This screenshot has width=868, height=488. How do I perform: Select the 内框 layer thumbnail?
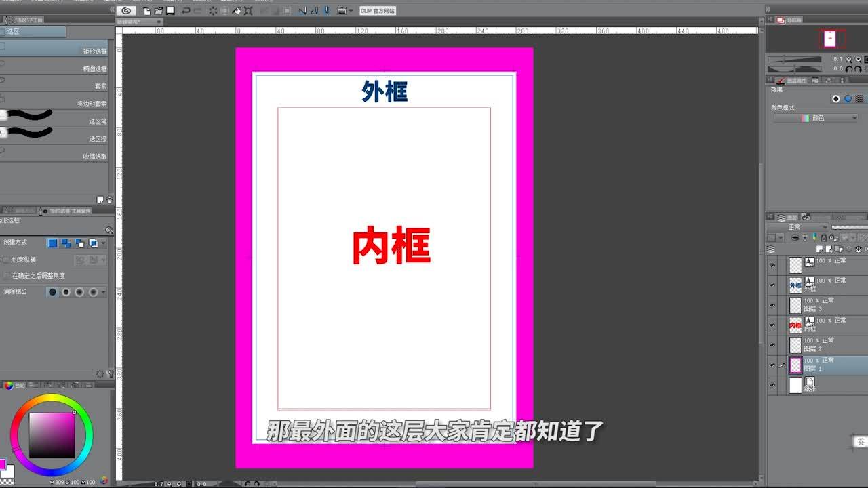[795, 325]
